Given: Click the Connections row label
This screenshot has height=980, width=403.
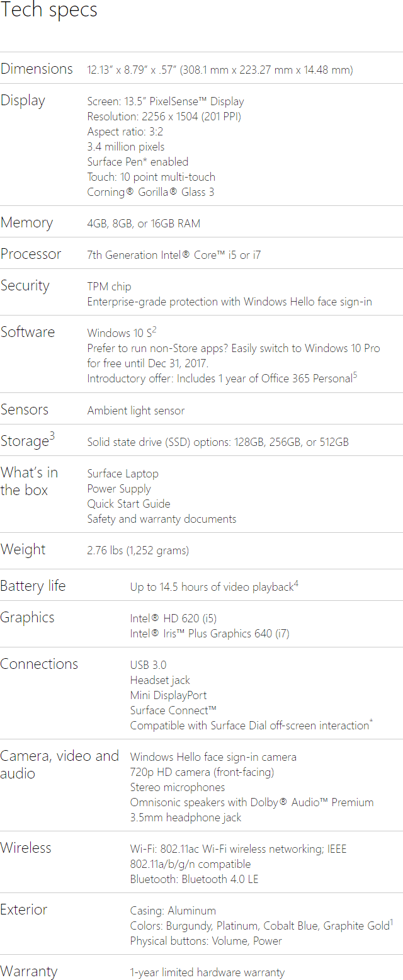Looking at the screenshot, I should pyautogui.click(x=39, y=664).
